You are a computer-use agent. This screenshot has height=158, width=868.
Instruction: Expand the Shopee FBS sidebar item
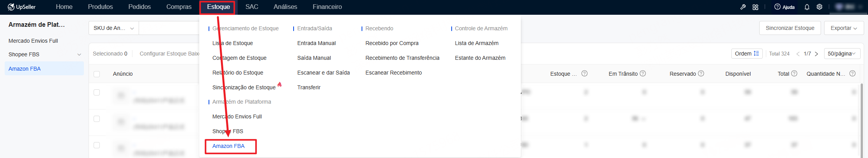coord(79,54)
